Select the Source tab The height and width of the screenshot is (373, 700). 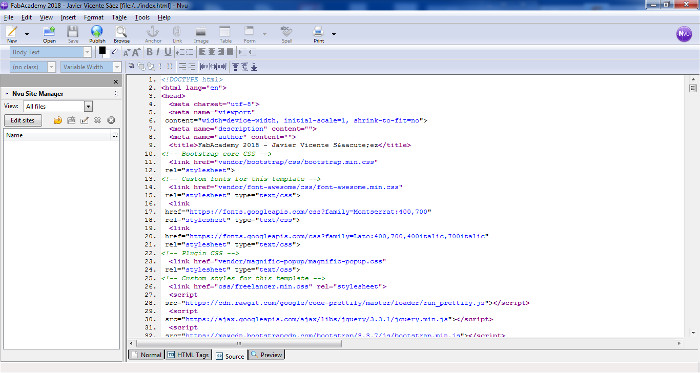tap(230, 356)
